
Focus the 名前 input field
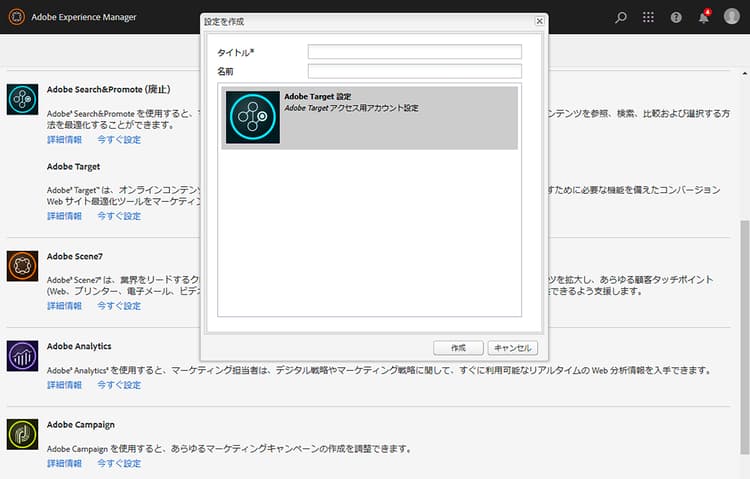[415, 71]
